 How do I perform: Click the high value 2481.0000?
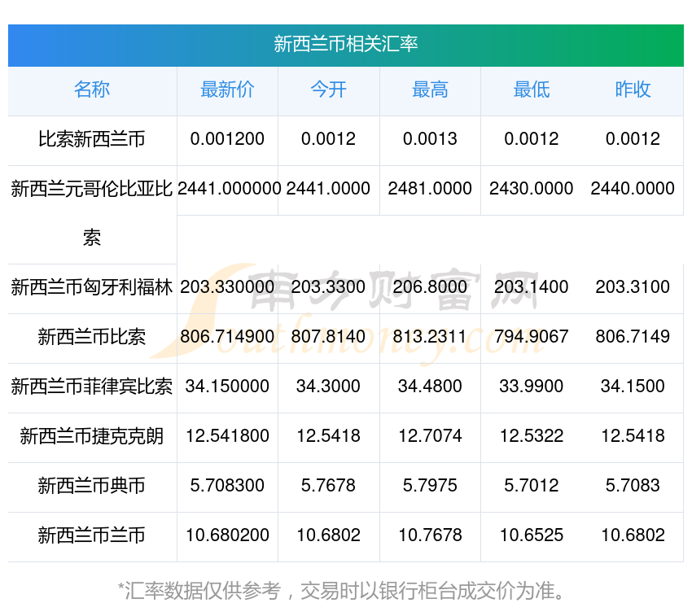430,189
